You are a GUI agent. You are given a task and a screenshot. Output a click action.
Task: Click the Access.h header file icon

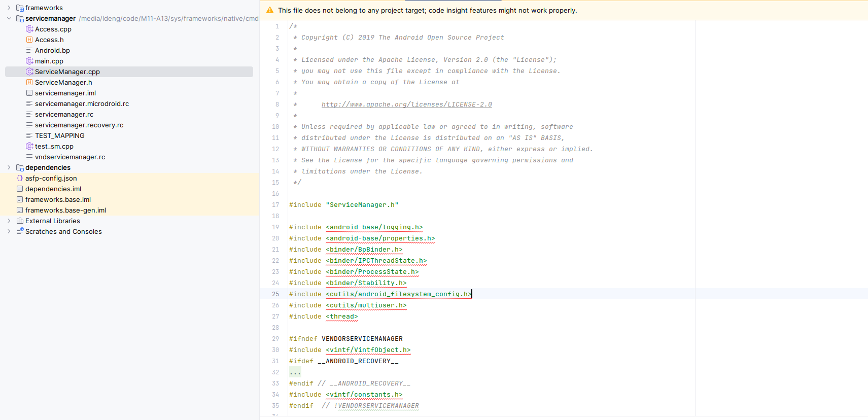point(29,40)
